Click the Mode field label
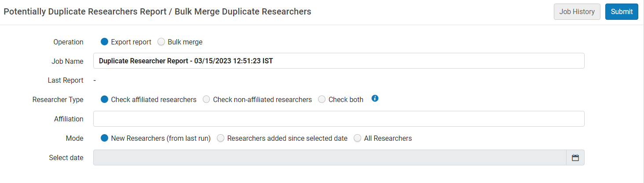644x183 pixels. click(74, 139)
